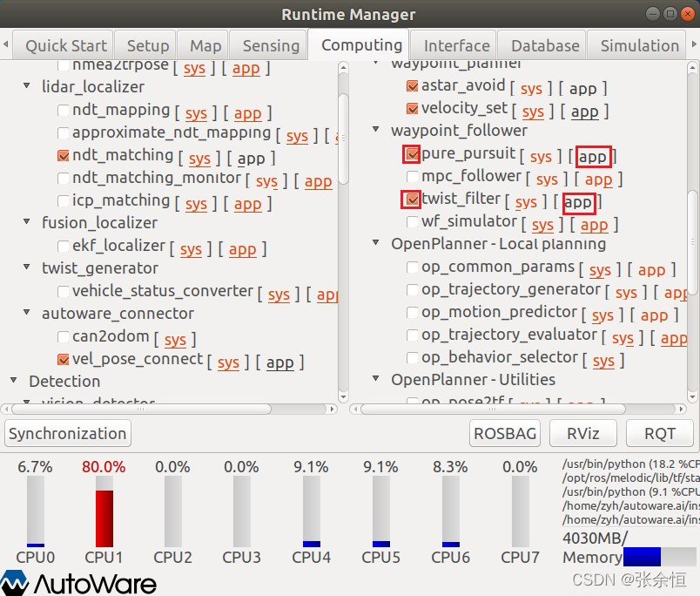
Task: Open pure_pursuit app settings link
Action: [x=593, y=157]
